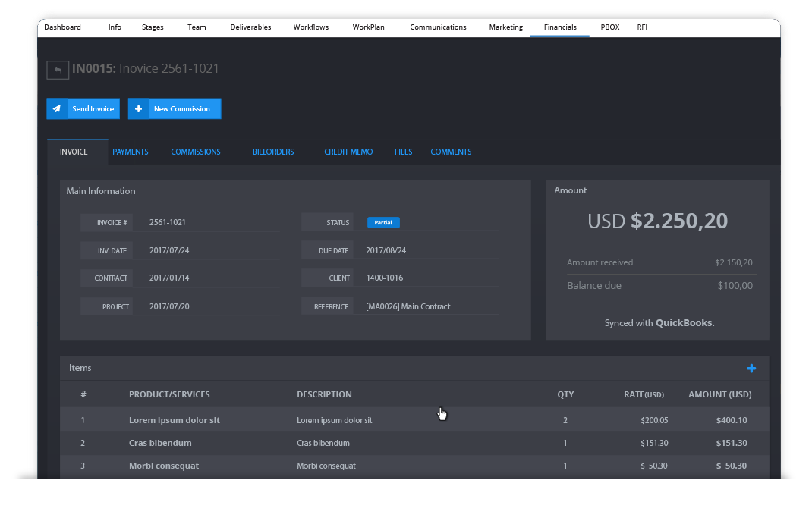
Task: Click the paper plane icon on Send Invoice
Action: pyautogui.click(x=57, y=108)
